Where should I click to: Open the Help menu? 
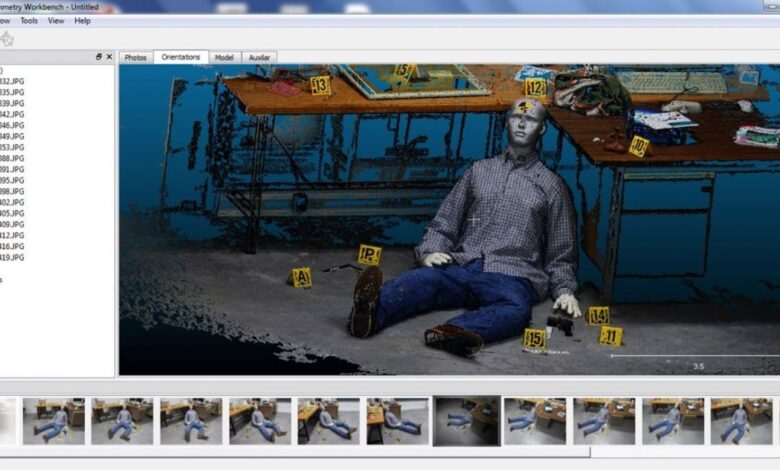82,20
